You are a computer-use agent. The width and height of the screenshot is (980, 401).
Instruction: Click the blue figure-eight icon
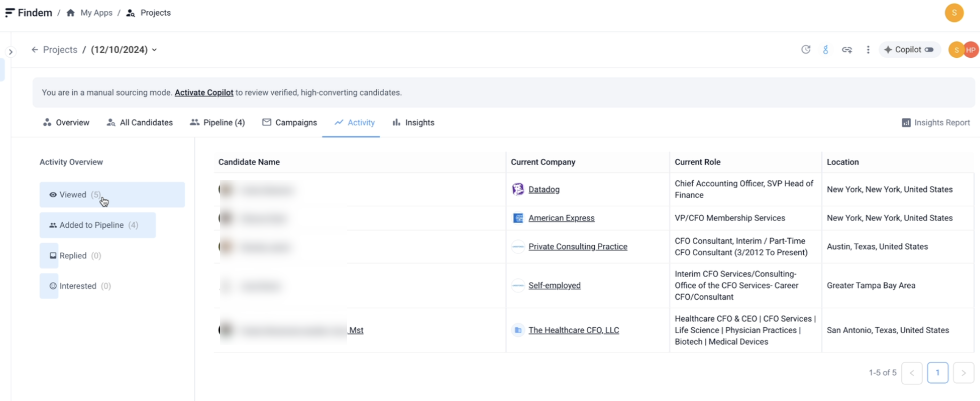[x=825, y=50]
